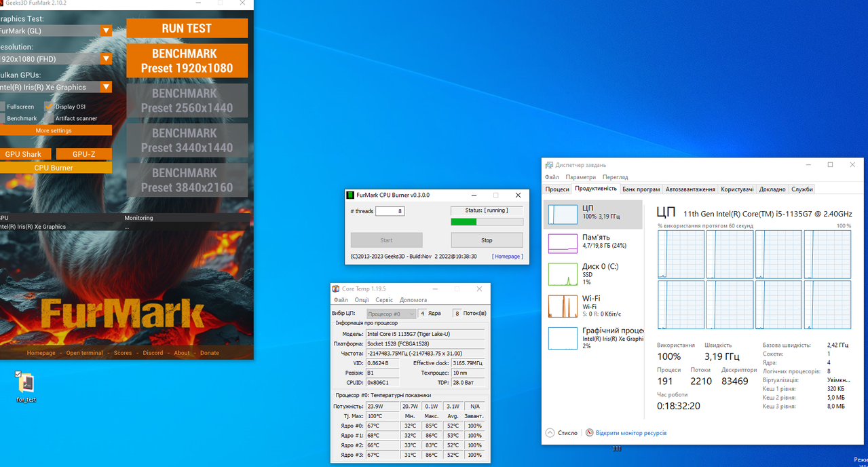Click the # threads input field
Image resolution: width=868 pixels, height=467 pixels.
tap(390, 211)
